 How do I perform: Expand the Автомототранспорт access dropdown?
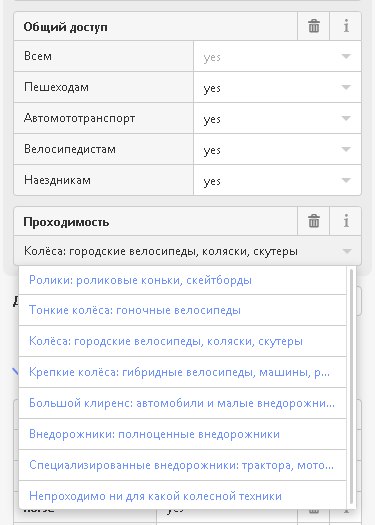point(346,118)
